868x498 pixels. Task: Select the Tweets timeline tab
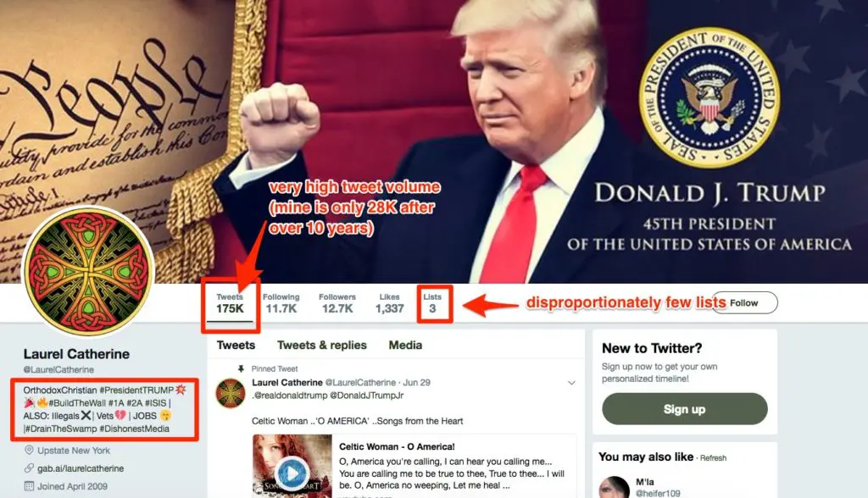click(236, 346)
